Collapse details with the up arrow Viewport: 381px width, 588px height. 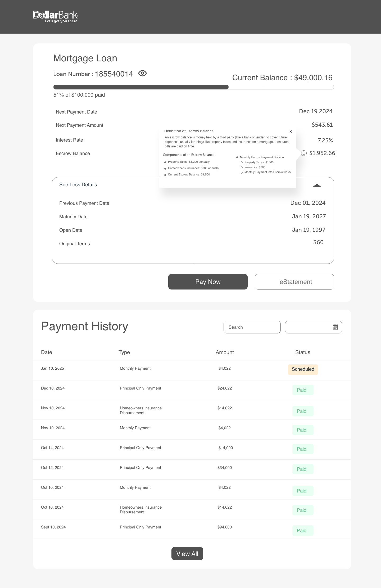click(x=317, y=186)
